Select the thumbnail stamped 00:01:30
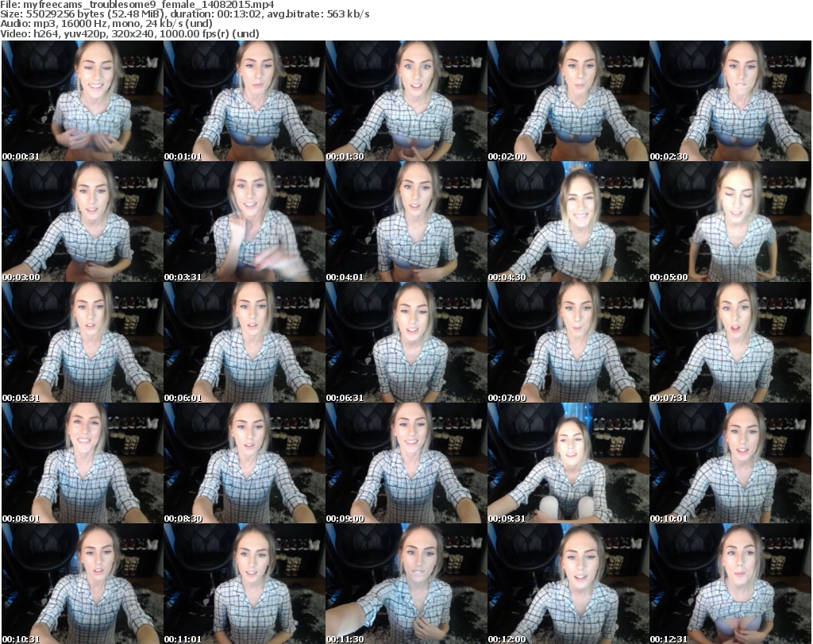The width and height of the screenshot is (813, 644). pyautogui.click(x=406, y=101)
